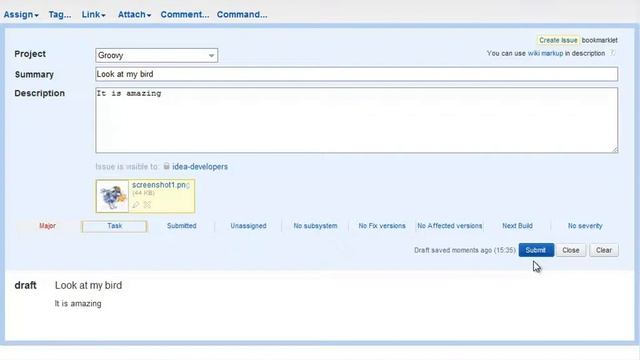Click the preview text 'It is amazing'
640x360 pixels.
pos(78,304)
